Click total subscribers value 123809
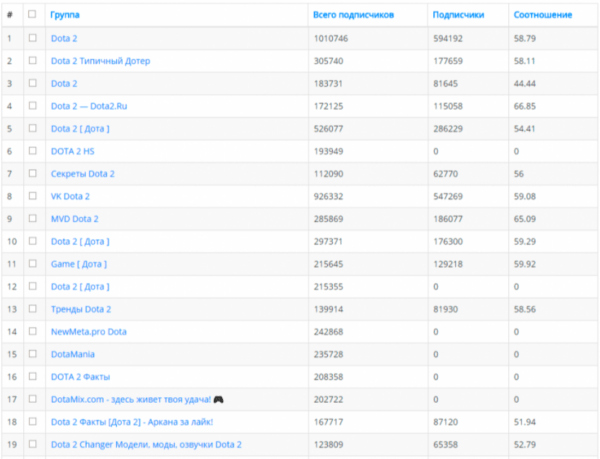This screenshot has height=459, width=600. (x=328, y=444)
